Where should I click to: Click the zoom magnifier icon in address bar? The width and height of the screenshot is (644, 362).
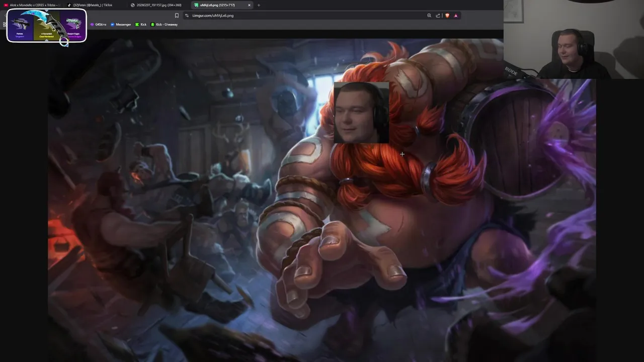[429, 16]
